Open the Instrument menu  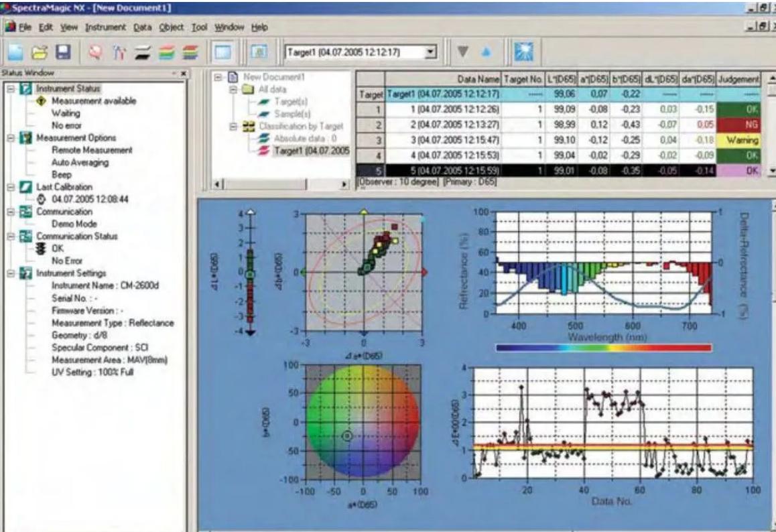(x=105, y=27)
